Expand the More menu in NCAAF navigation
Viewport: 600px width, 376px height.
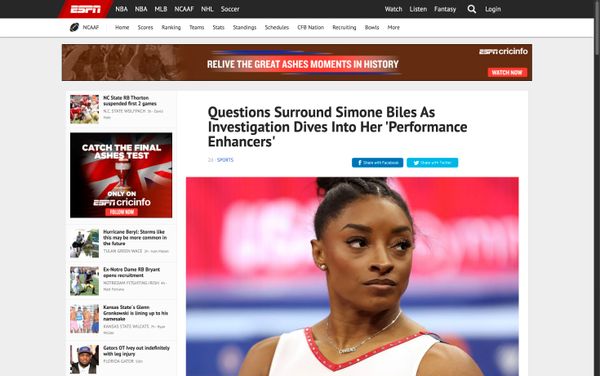click(393, 28)
